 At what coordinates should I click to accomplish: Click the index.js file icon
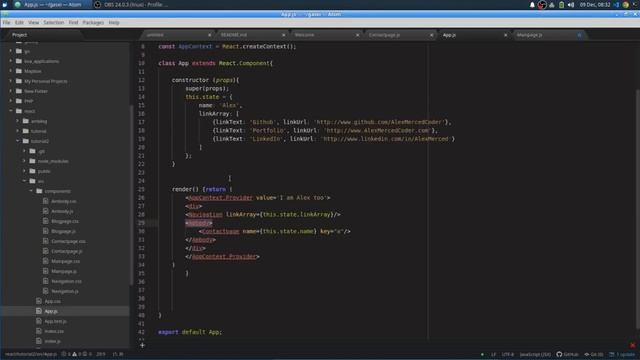coord(39,341)
